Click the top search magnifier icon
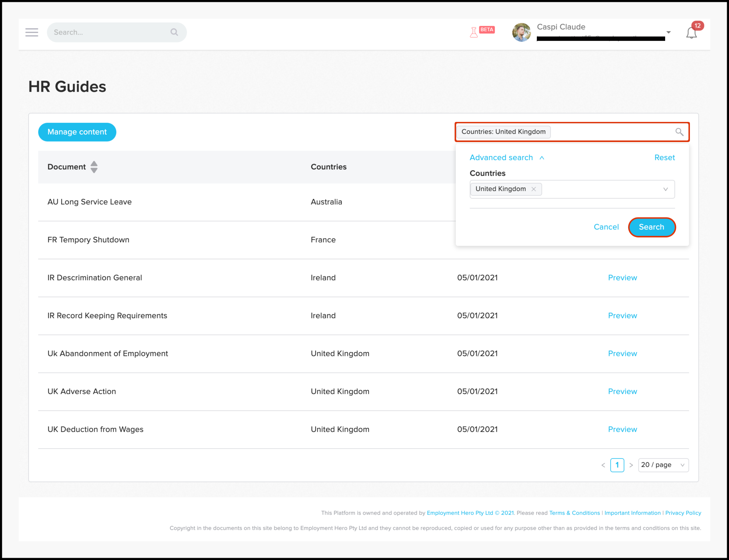 click(174, 32)
